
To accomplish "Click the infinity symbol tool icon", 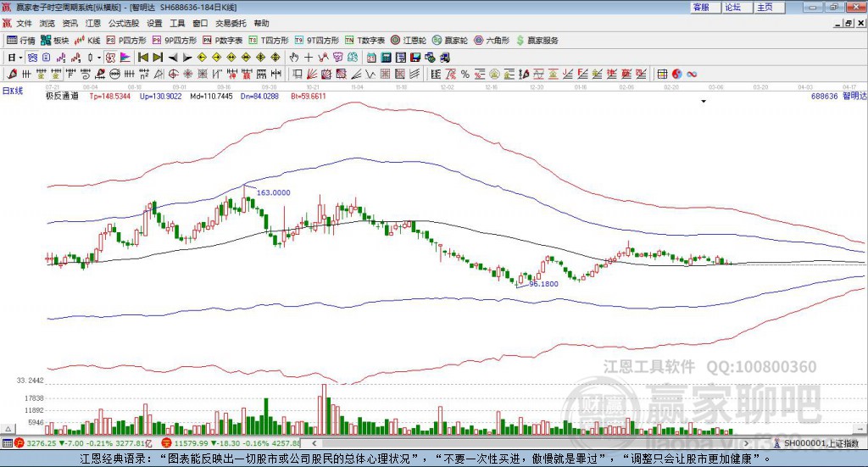I will (692, 74).
